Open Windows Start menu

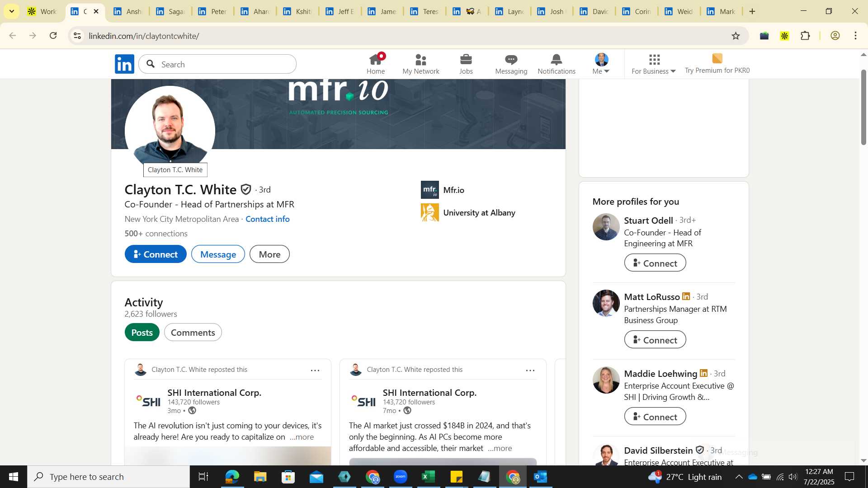14,477
